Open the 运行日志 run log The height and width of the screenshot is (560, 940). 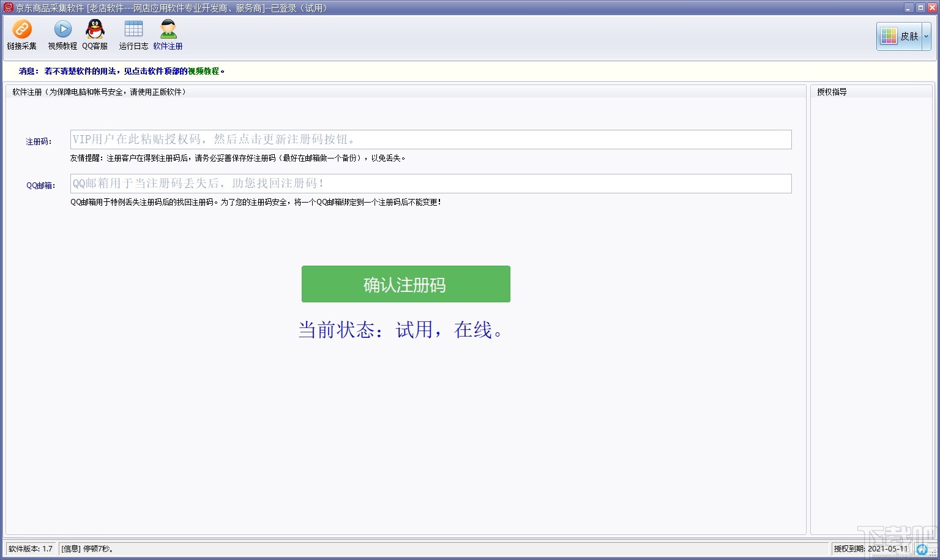point(133,35)
